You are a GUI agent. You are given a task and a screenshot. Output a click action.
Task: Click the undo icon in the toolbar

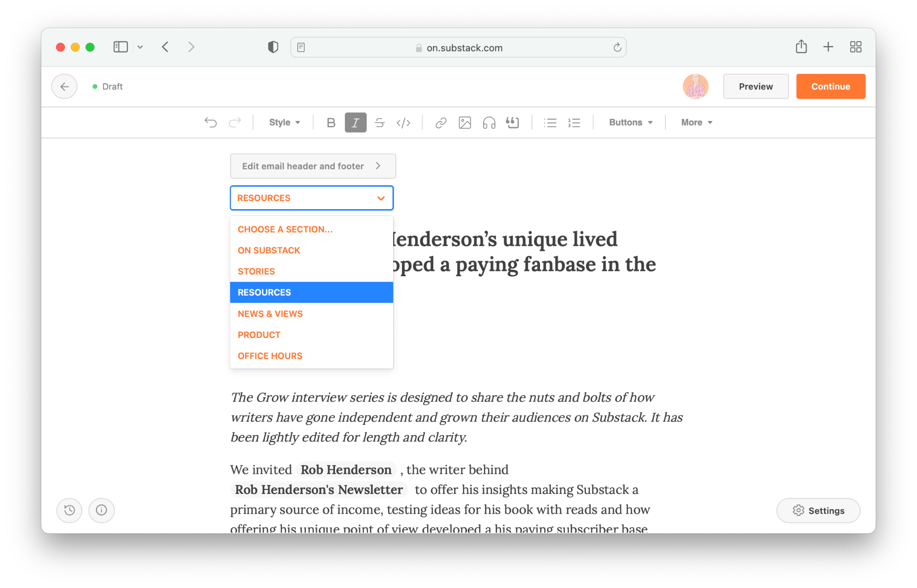[x=210, y=122]
